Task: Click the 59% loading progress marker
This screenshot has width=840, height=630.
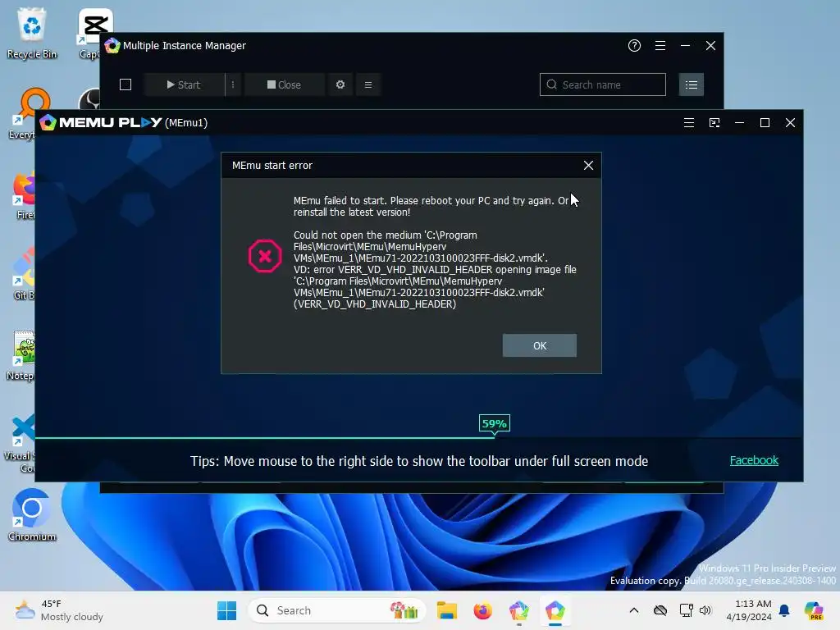Action: click(494, 424)
